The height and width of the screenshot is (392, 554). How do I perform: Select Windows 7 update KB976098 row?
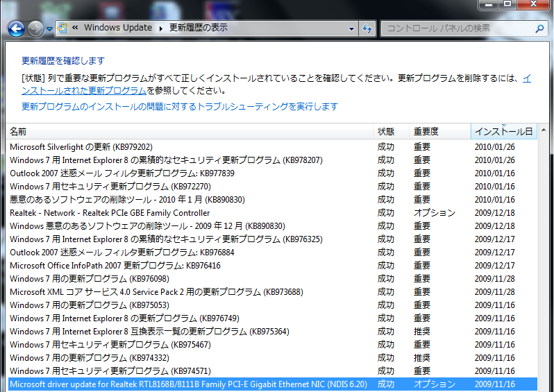272,279
